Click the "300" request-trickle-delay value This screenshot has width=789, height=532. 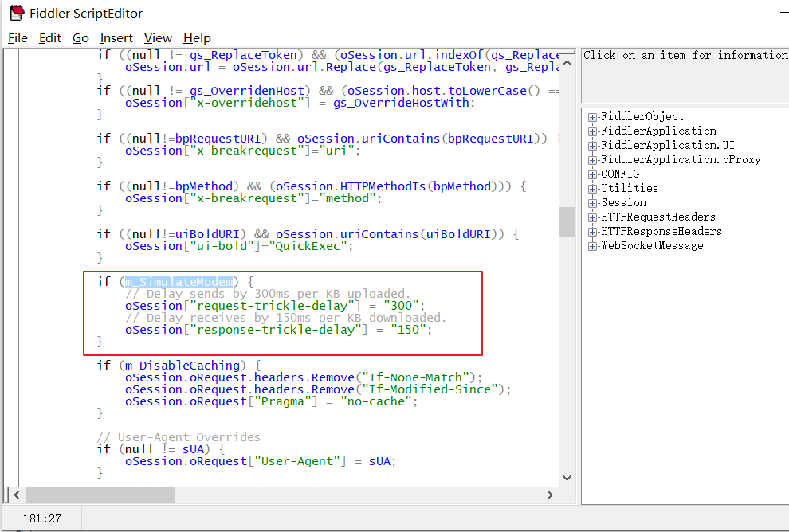point(401,306)
